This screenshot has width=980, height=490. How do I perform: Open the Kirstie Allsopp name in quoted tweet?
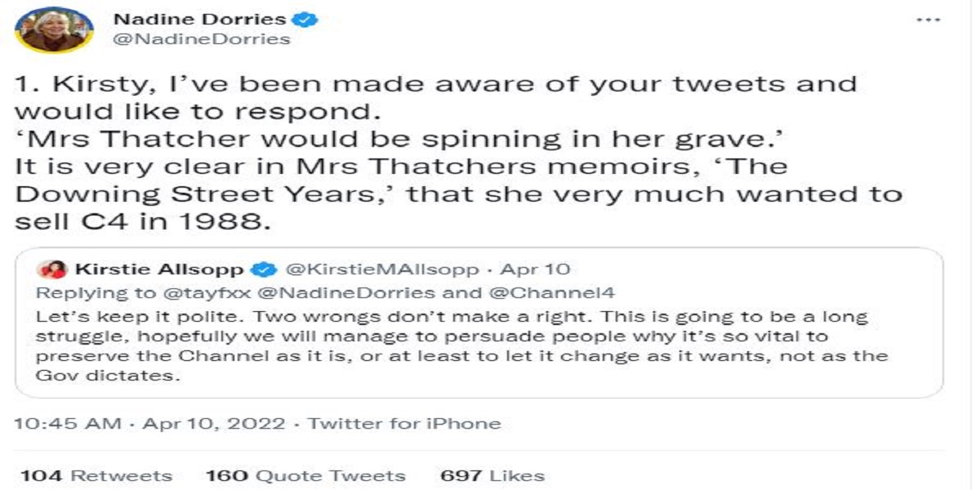pos(159,269)
